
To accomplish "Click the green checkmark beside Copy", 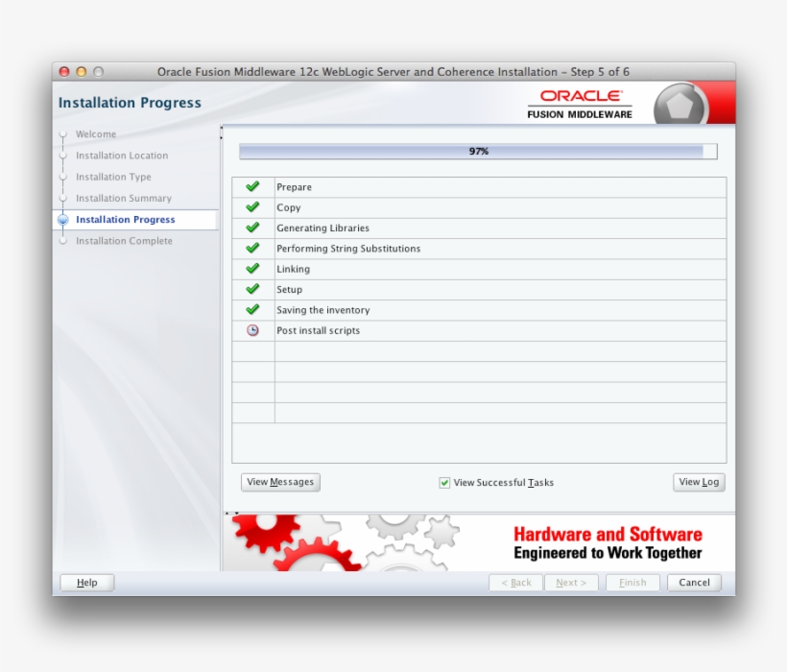I will pos(252,207).
